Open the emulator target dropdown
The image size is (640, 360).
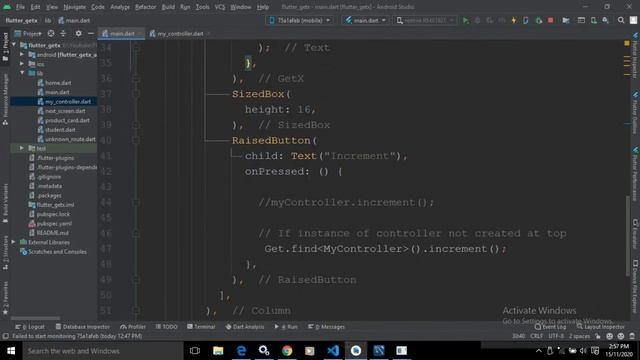[x=425, y=20]
